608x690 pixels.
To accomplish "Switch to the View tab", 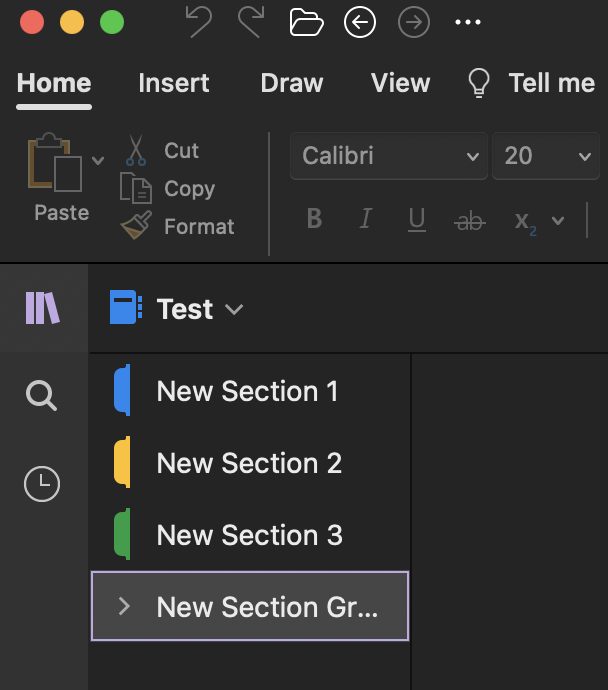I will (x=400, y=83).
